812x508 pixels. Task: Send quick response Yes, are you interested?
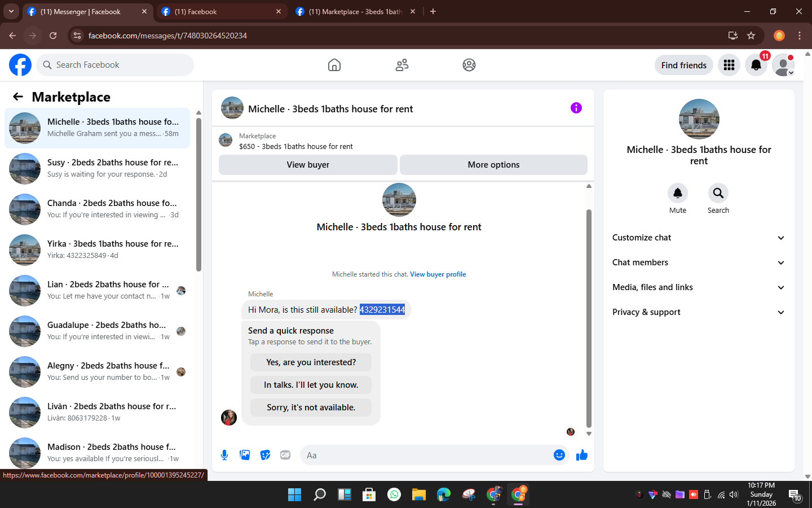click(x=311, y=362)
